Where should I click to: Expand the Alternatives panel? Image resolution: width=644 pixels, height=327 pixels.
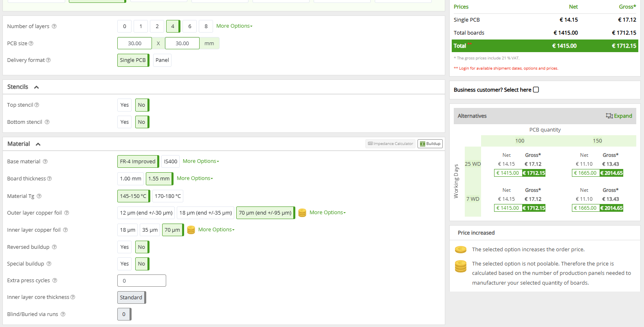click(x=619, y=116)
